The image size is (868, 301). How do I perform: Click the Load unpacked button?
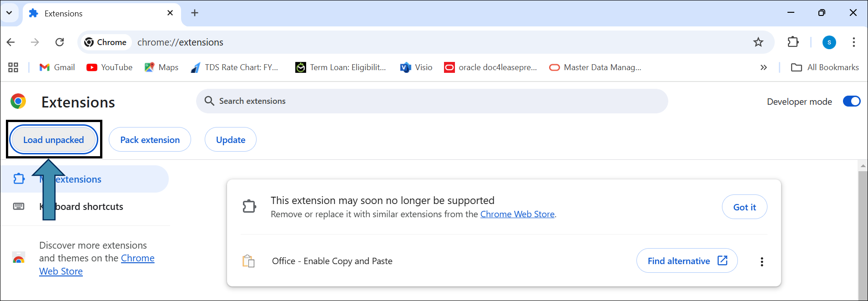click(x=54, y=140)
